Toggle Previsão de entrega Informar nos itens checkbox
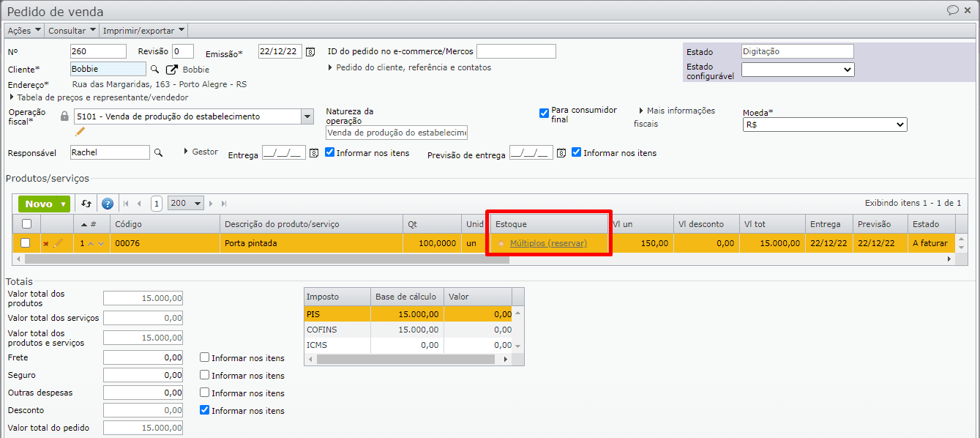980x438 pixels. click(x=577, y=152)
